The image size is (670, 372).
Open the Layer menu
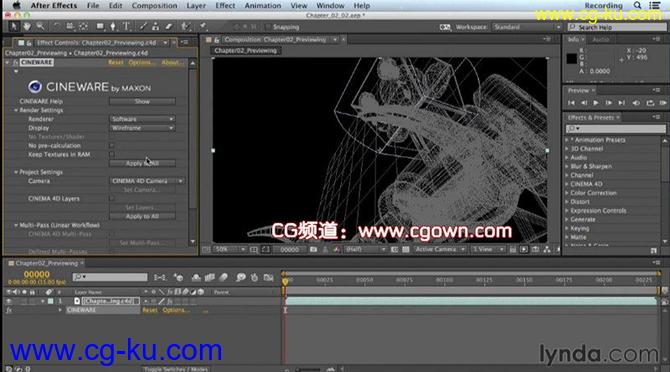click(196, 6)
